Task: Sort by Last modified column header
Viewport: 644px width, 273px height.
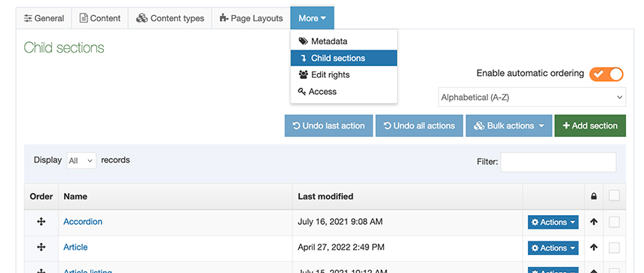Action: click(x=407, y=197)
